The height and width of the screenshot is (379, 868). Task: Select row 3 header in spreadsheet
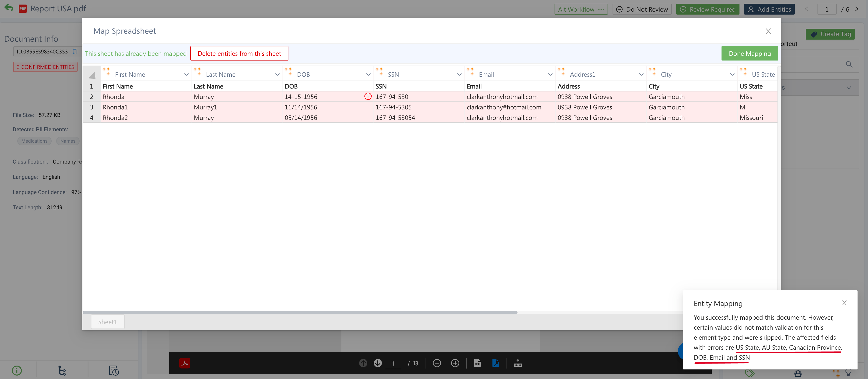click(x=91, y=107)
